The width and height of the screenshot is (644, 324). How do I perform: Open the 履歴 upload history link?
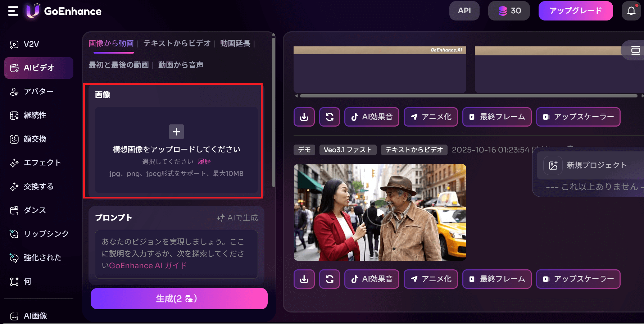coord(204,161)
